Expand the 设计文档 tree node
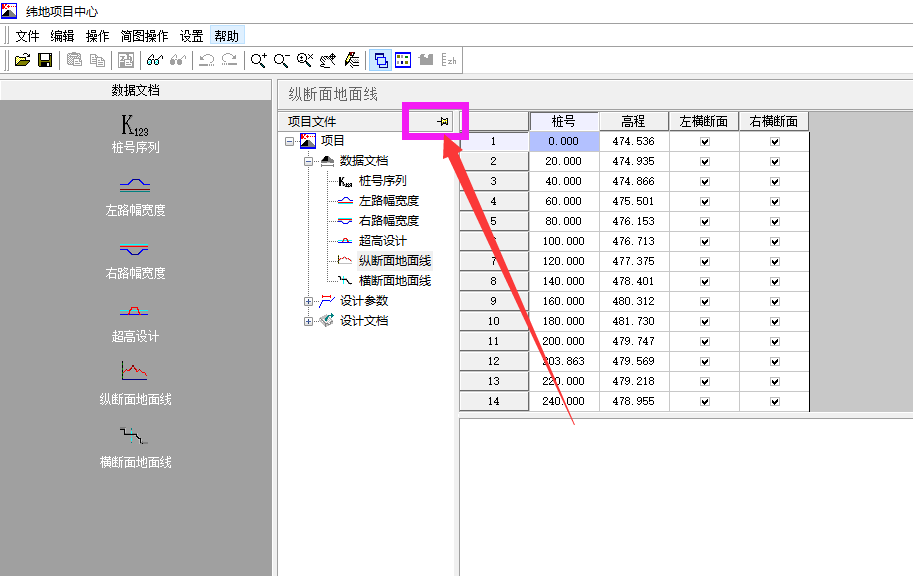The width and height of the screenshot is (913, 576). [x=309, y=321]
